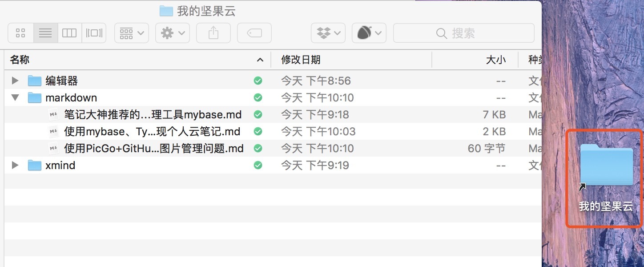Click the 今天 下午8:56 date cell
The height and width of the screenshot is (267, 644).
316,81
